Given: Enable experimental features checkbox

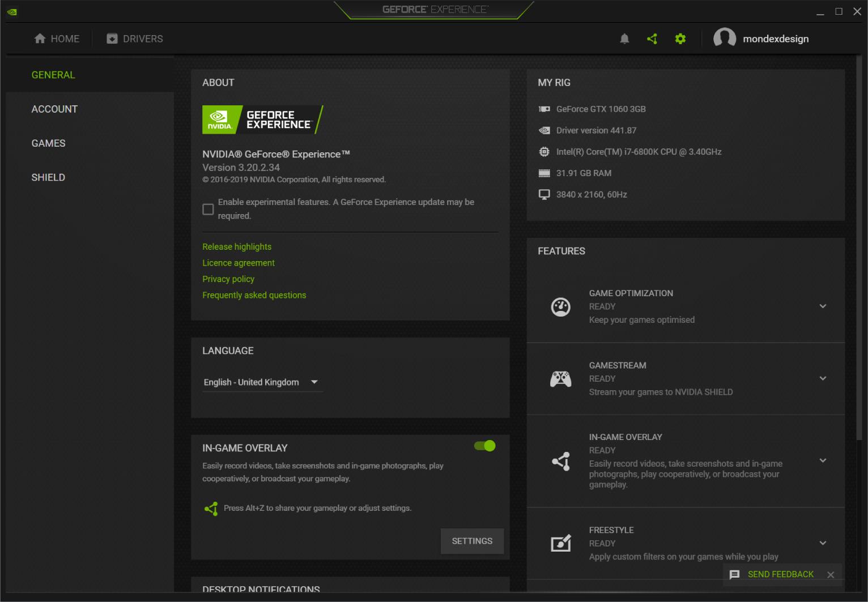Looking at the screenshot, I should 209,210.
